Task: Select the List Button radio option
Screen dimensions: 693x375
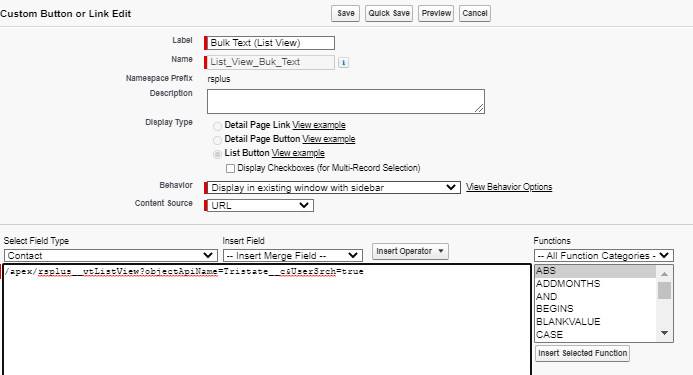Action: pyautogui.click(x=217, y=154)
